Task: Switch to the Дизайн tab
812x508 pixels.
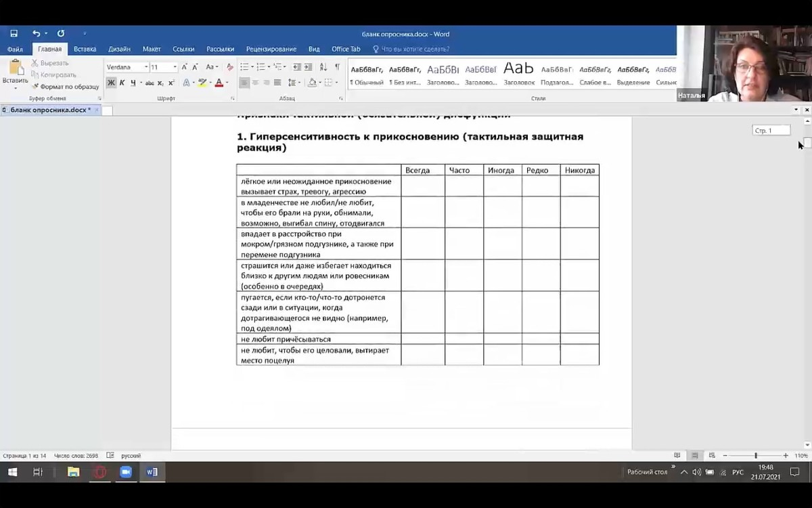Action: point(119,49)
